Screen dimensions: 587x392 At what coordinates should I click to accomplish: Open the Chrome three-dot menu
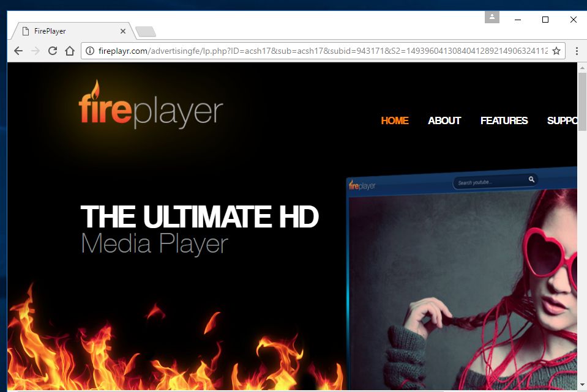tap(577, 51)
